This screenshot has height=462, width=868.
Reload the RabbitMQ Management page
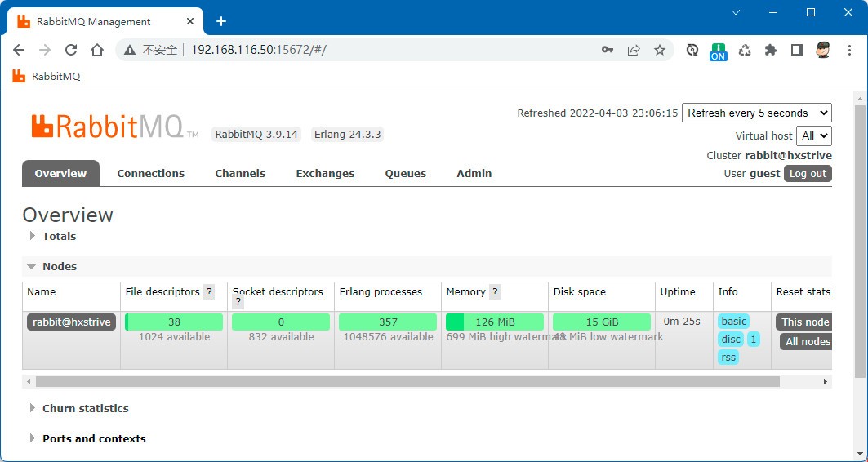point(71,51)
